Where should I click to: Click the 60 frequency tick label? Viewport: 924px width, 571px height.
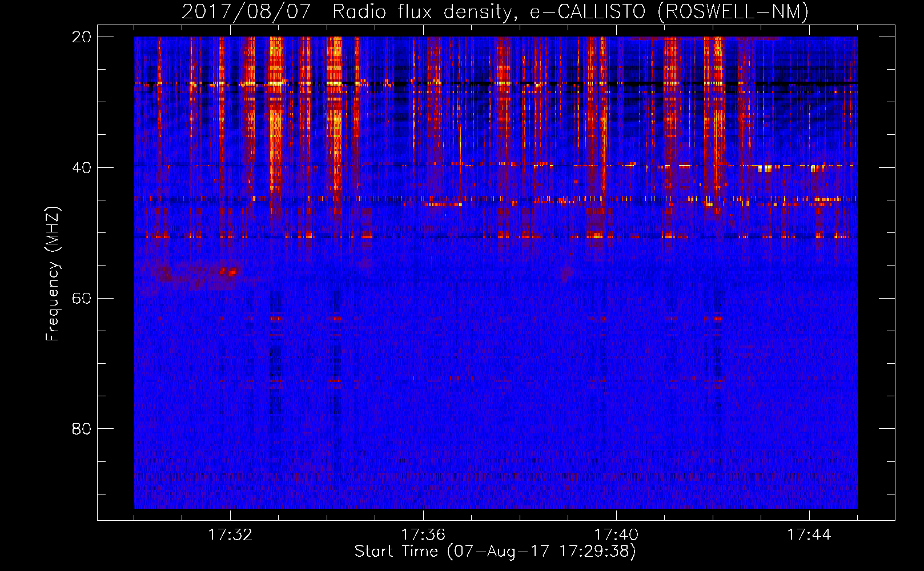pos(81,298)
